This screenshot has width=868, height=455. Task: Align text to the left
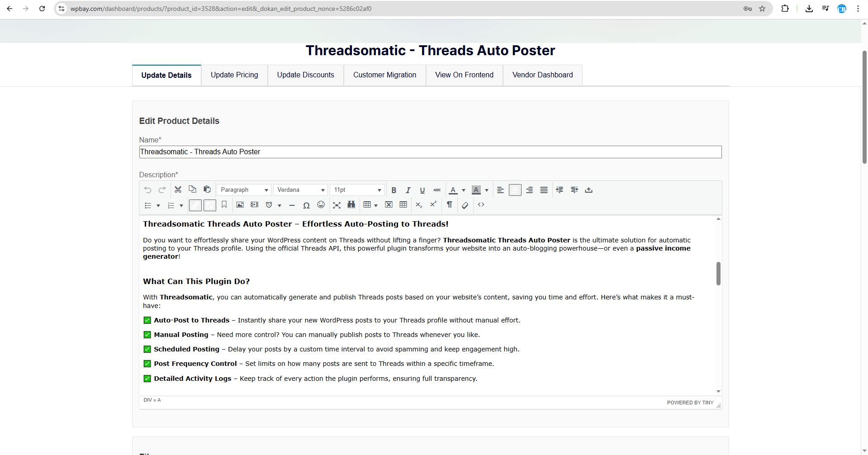pyautogui.click(x=500, y=190)
